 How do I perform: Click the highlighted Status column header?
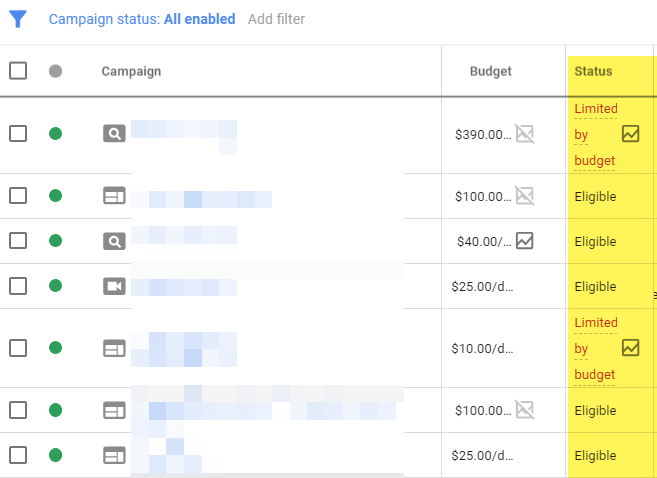coord(593,71)
